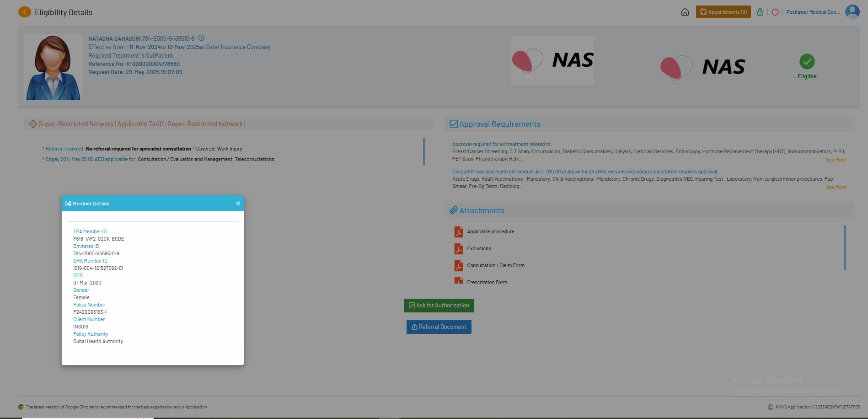Click info icon next to patient ID
Image resolution: width=868 pixels, height=419 pixels.
[201, 38]
